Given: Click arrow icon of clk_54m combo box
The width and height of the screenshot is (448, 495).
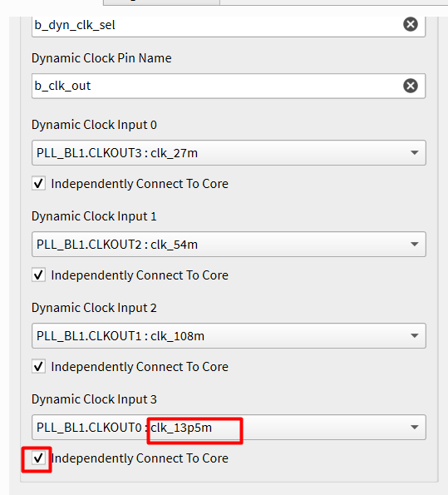Looking at the screenshot, I should tap(415, 245).
